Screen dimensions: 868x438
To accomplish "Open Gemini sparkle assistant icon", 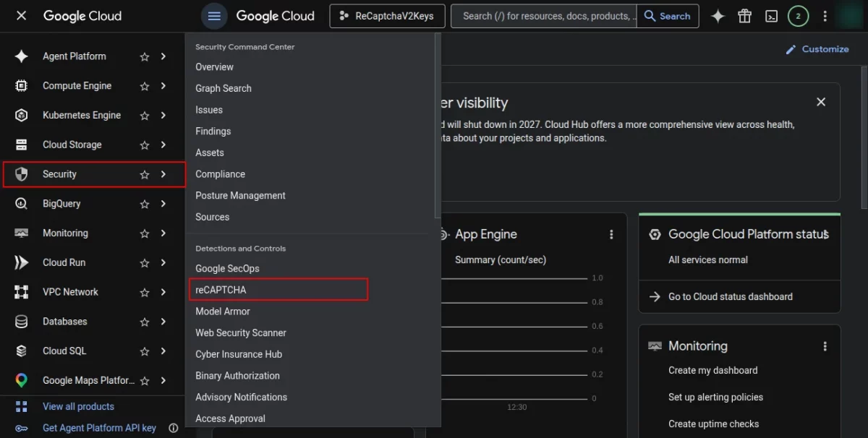I will (718, 16).
